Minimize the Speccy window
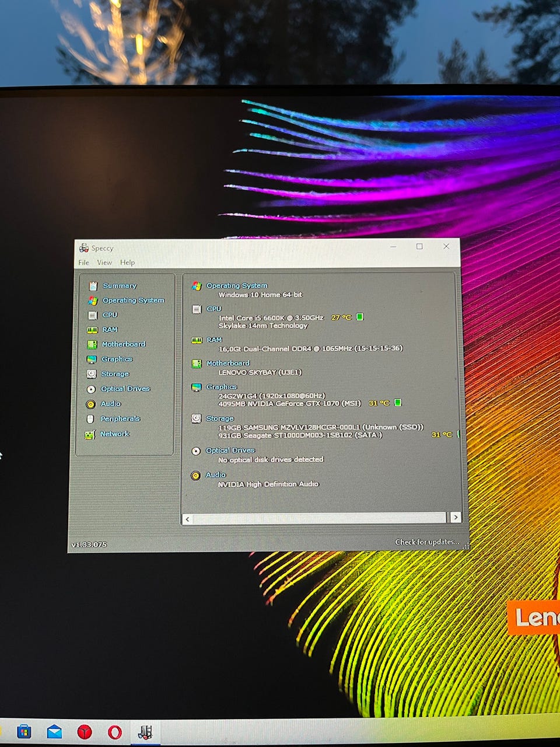This screenshot has height=747, width=560. point(393,247)
